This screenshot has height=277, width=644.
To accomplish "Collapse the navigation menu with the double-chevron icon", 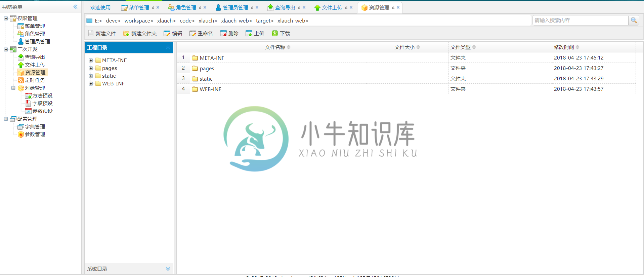I will pyautogui.click(x=75, y=7).
